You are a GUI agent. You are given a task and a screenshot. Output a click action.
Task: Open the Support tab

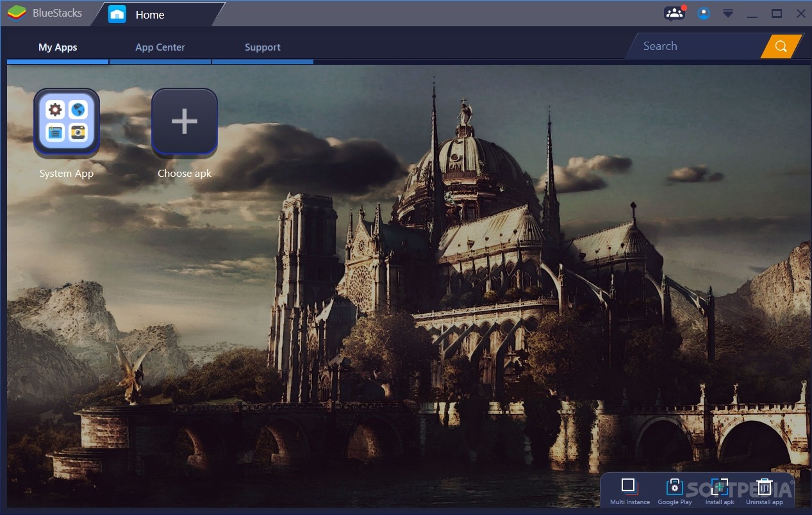(x=263, y=47)
